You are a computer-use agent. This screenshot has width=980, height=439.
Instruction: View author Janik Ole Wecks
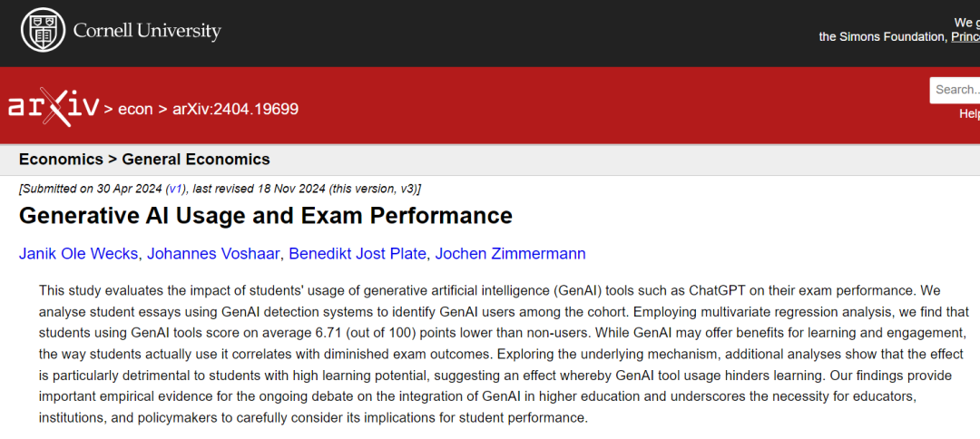[80, 254]
